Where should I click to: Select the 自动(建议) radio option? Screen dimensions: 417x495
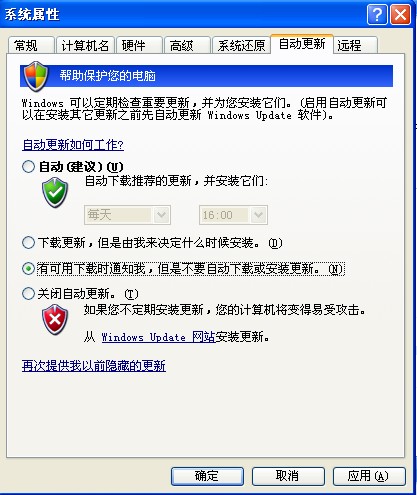click(28, 166)
